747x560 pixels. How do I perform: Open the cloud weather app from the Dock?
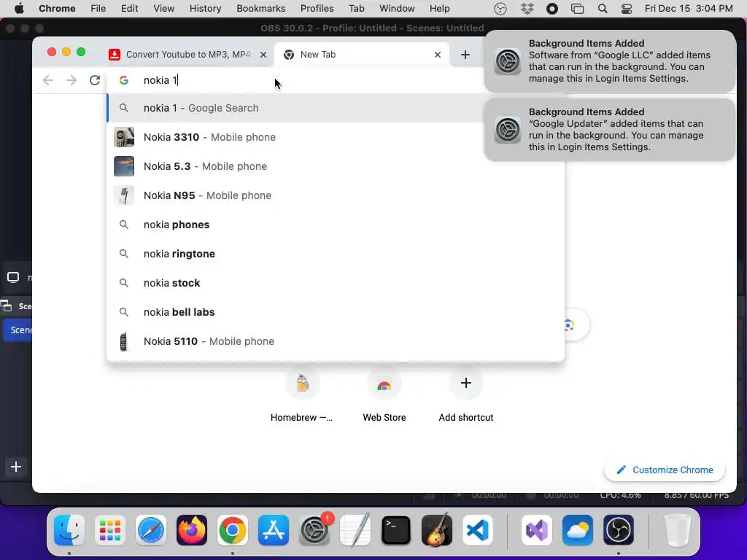pyautogui.click(x=578, y=530)
